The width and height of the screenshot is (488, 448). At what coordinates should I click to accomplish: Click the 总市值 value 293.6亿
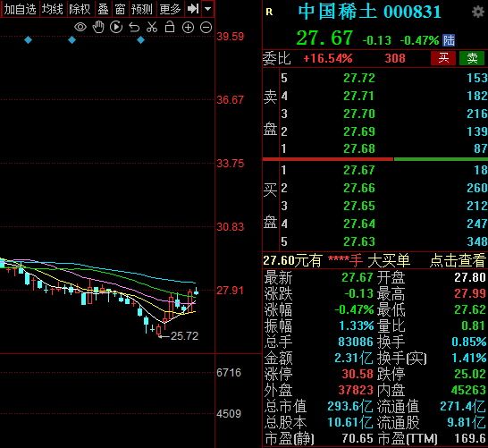tap(350, 406)
